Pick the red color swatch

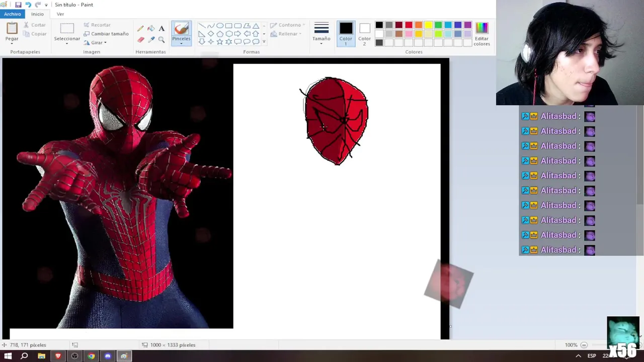pyautogui.click(x=409, y=25)
